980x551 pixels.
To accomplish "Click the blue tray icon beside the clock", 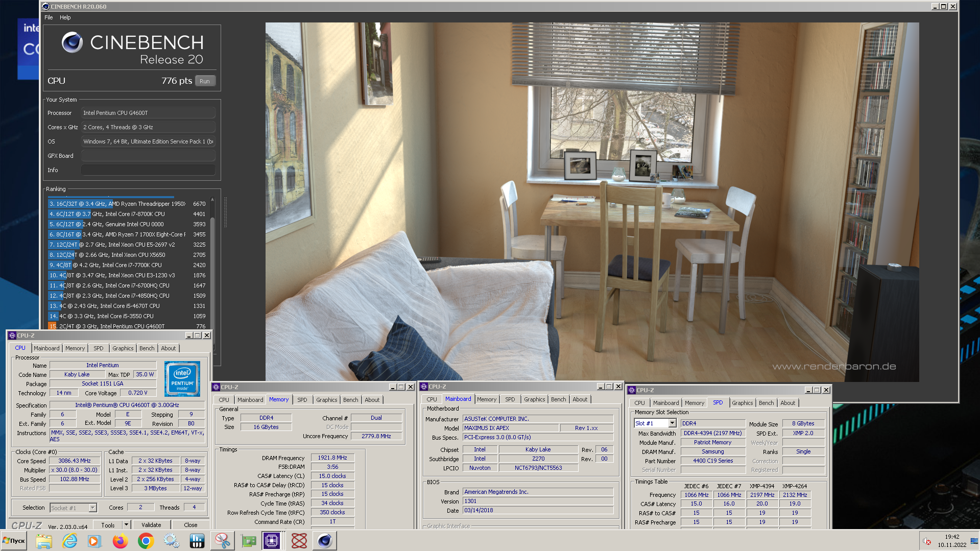I will click(974, 541).
